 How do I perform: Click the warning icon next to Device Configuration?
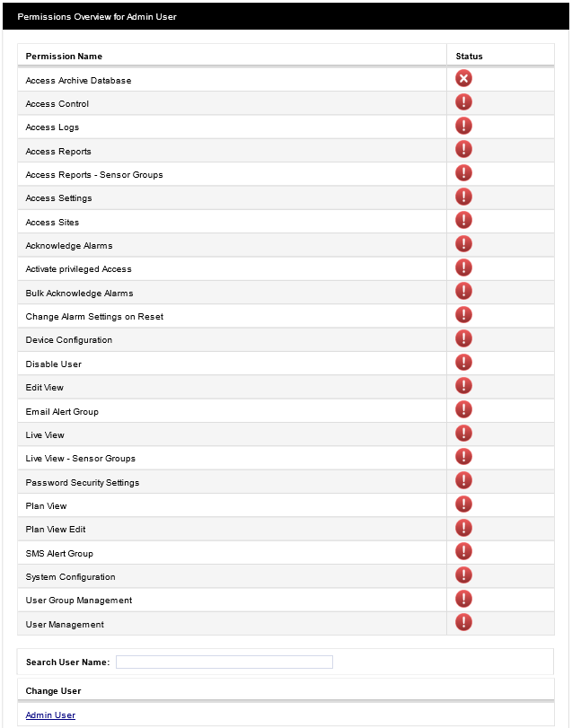click(x=463, y=338)
